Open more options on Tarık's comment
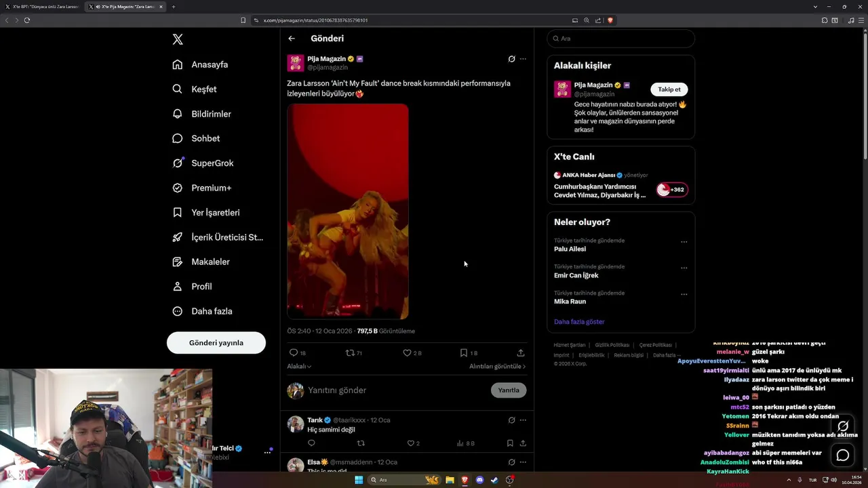Screen dimensions: 868x488 [523, 420]
